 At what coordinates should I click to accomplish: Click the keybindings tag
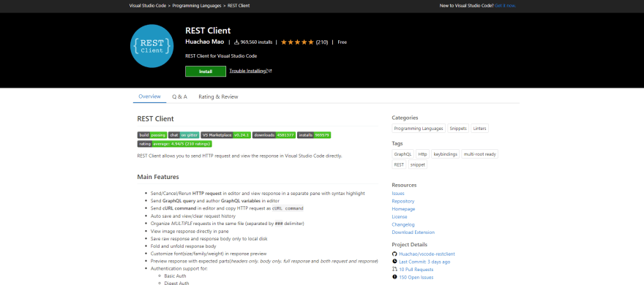pyautogui.click(x=445, y=154)
